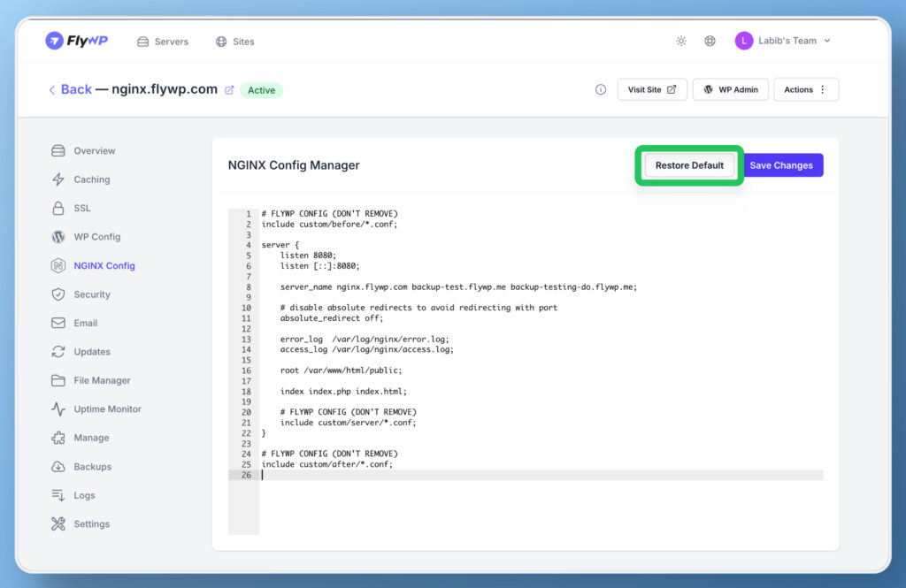The image size is (906, 588).
Task: Click the Backups cloud icon
Action: (x=58, y=467)
